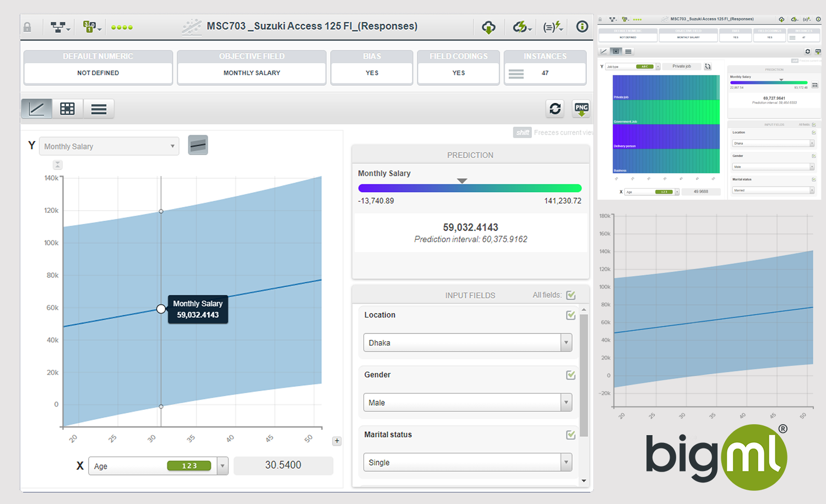Open the Age X-axis field dropdown

click(x=222, y=466)
